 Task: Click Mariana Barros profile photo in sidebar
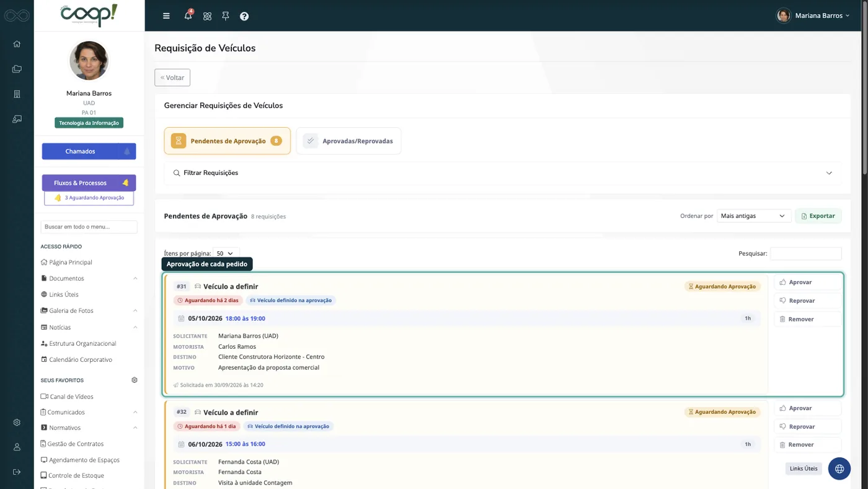pyautogui.click(x=89, y=61)
